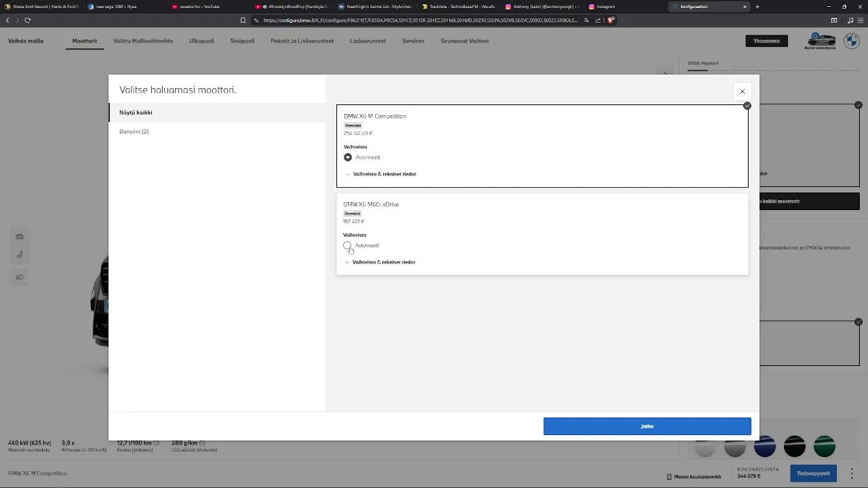Switch to exterior car view icon
Screen dimensions: 868x488
[20, 237]
